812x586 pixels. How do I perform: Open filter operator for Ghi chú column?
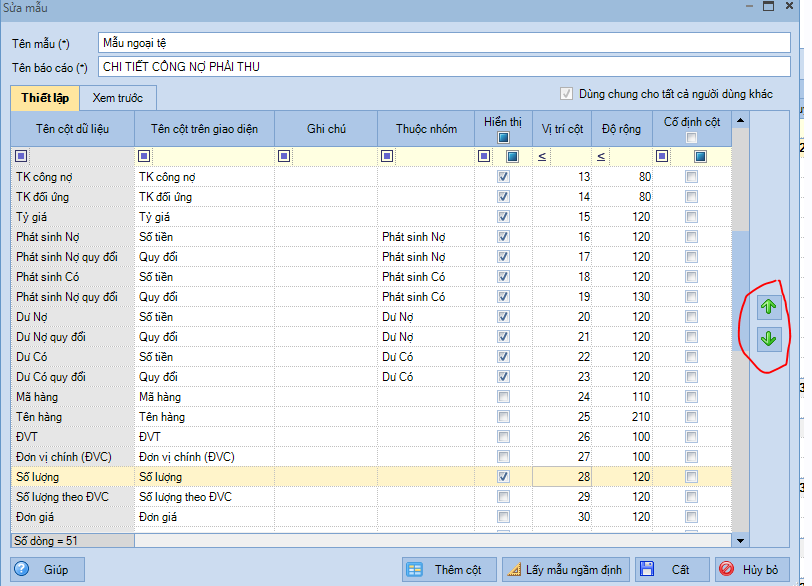(x=284, y=156)
